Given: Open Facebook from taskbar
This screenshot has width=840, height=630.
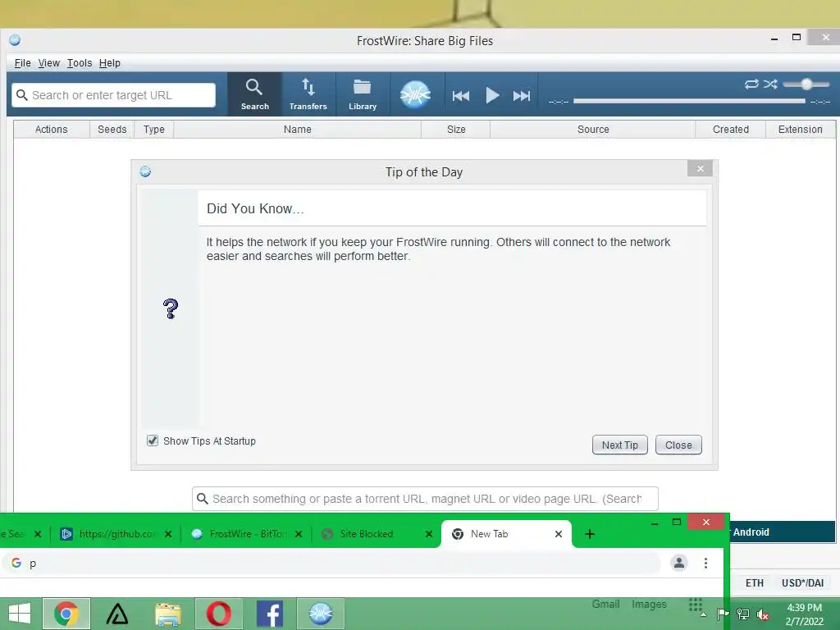Looking at the screenshot, I should pos(269,614).
